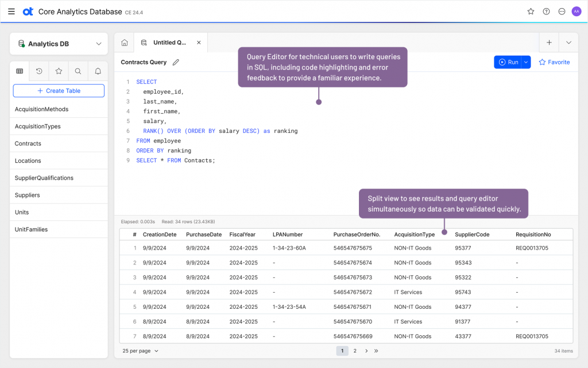Viewport: 588px width, 368px height.
Task: Go to the Home tab icon
Action: 124,43
